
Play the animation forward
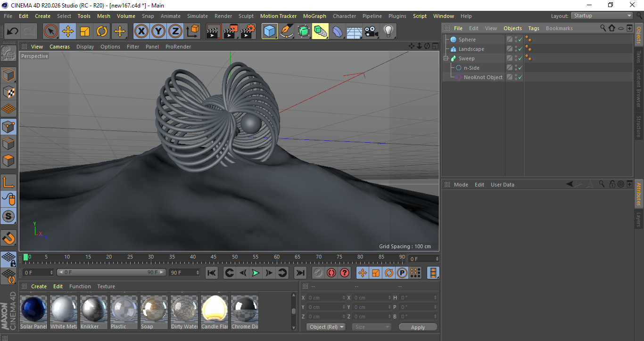(x=256, y=273)
